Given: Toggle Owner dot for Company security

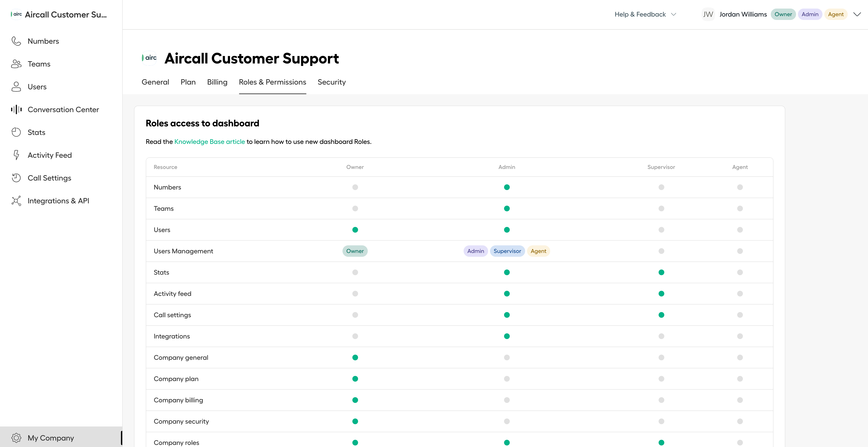Looking at the screenshot, I should [355, 421].
